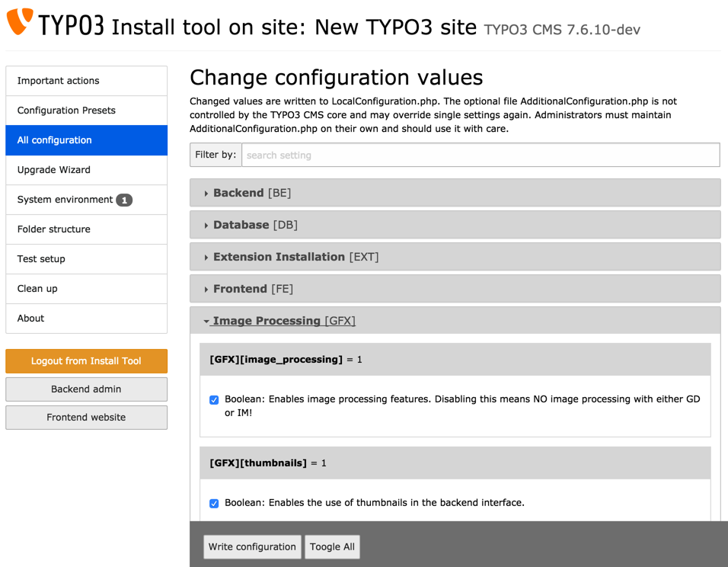
Task: Toggle All configuration sections
Action: click(332, 546)
